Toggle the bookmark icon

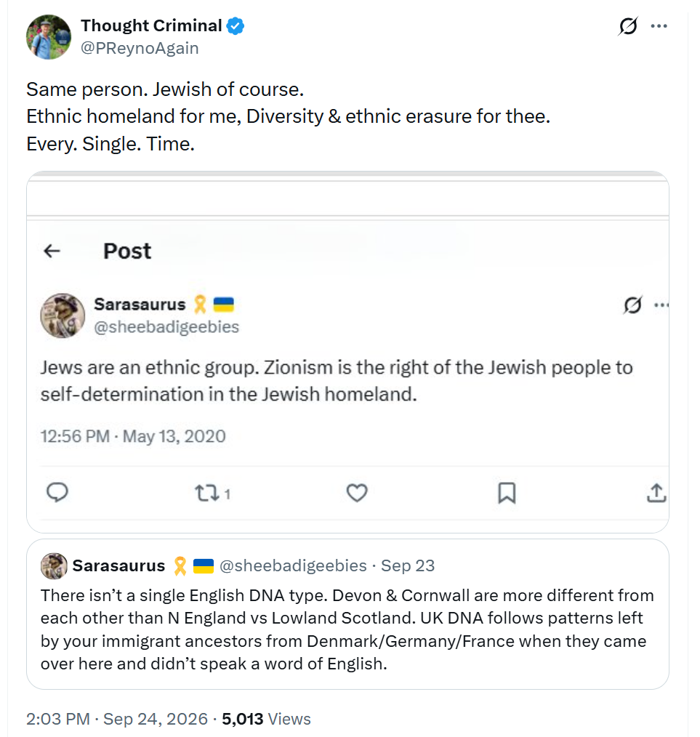point(507,493)
